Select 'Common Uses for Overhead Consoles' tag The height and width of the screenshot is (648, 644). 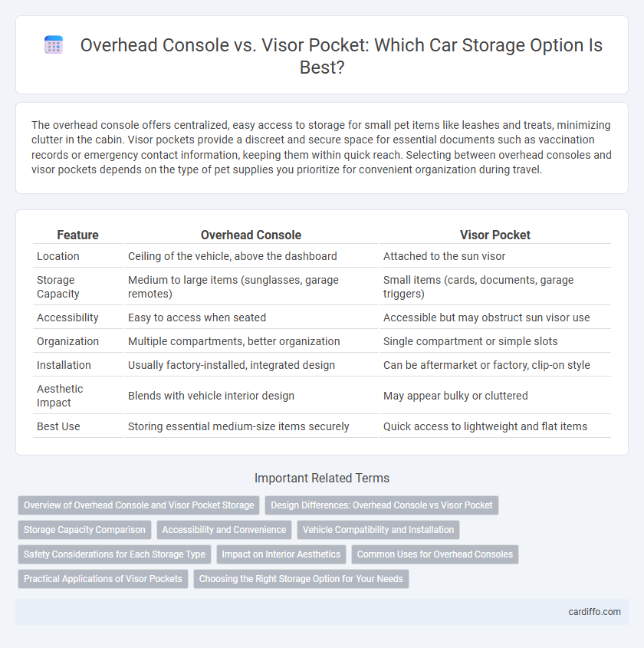click(x=435, y=554)
